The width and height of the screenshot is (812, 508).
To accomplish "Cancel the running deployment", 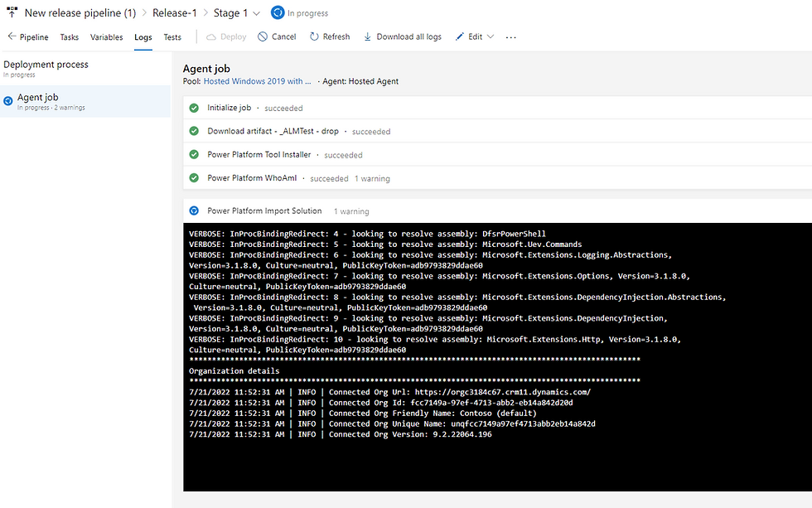I will tap(277, 36).
